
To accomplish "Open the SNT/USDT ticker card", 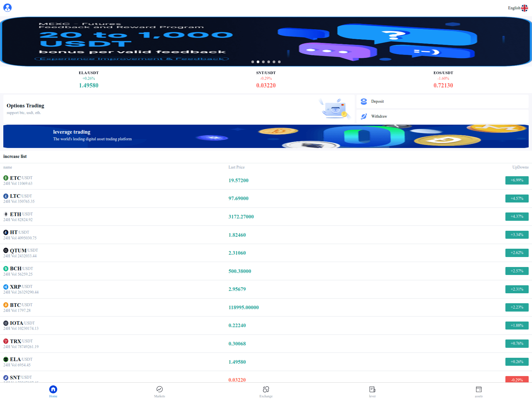I will (x=266, y=80).
